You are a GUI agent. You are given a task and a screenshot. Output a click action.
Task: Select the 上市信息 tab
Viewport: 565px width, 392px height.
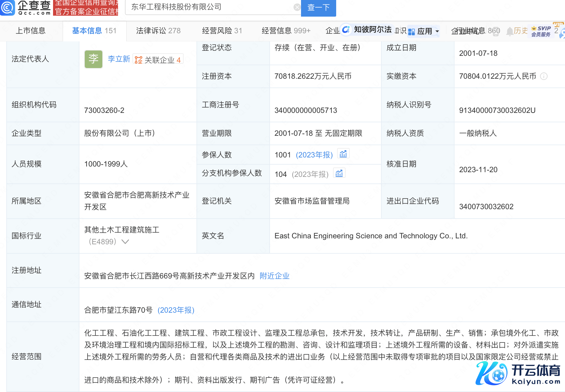31,31
